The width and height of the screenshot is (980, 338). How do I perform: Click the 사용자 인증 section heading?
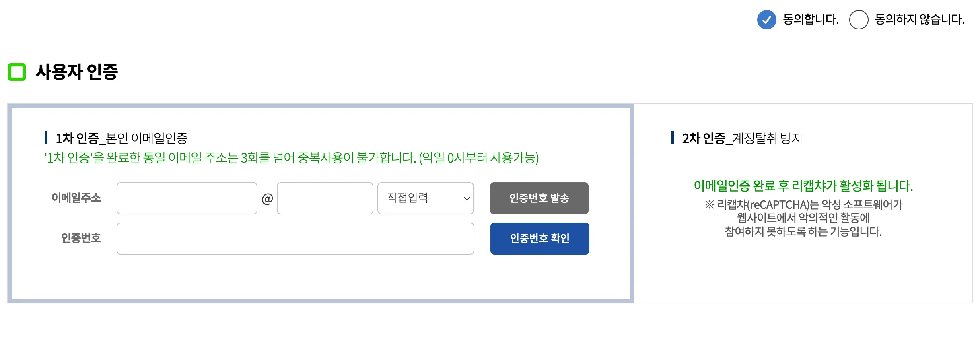(76, 72)
